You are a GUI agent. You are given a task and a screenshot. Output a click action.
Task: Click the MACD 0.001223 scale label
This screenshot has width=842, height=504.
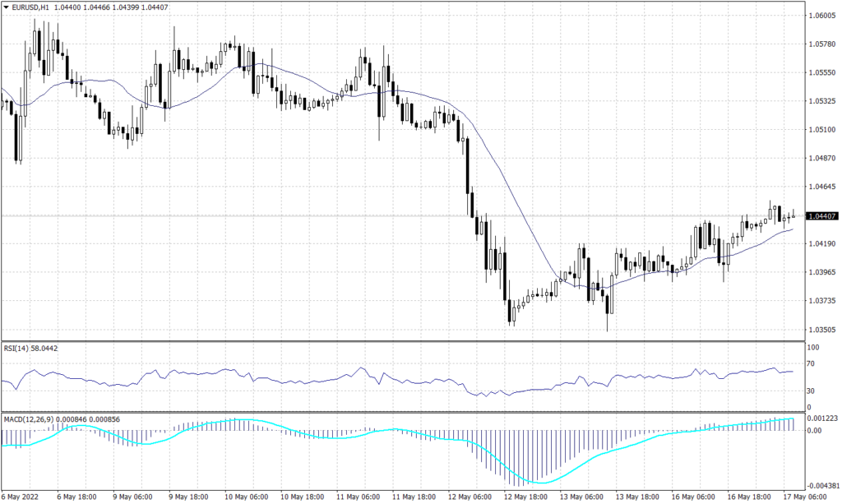tap(822, 419)
